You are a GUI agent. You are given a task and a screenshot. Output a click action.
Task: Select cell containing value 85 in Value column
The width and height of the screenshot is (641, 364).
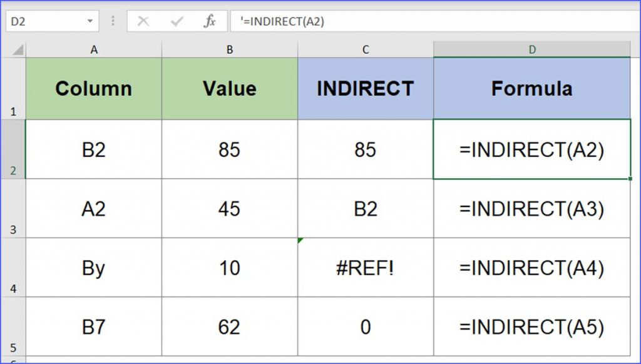coord(229,149)
